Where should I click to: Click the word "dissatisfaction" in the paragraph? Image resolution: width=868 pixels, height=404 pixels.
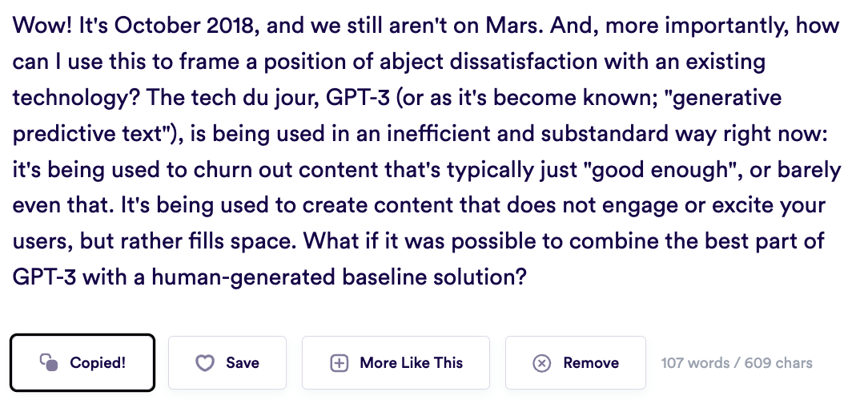[523, 62]
